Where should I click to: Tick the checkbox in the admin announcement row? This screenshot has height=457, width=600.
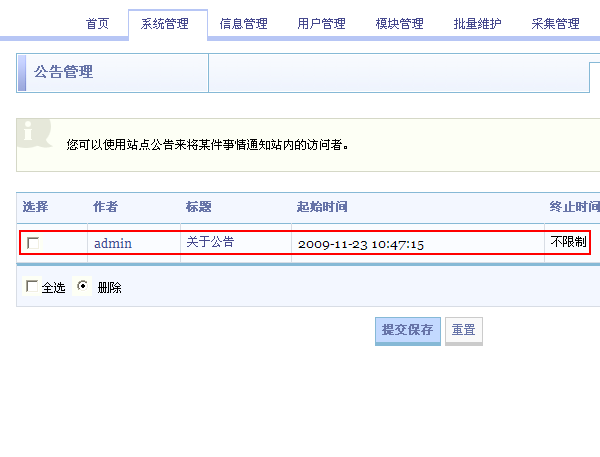pyautogui.click(x=33, y=243)
